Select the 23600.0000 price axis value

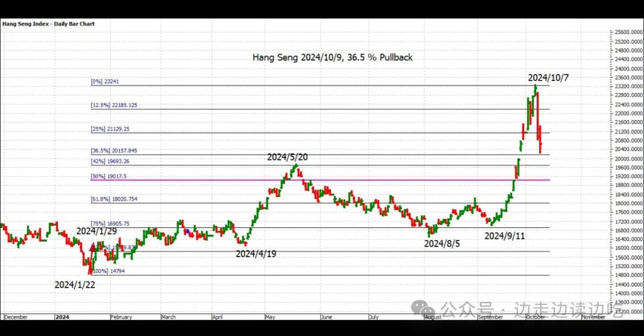(629, 78)
